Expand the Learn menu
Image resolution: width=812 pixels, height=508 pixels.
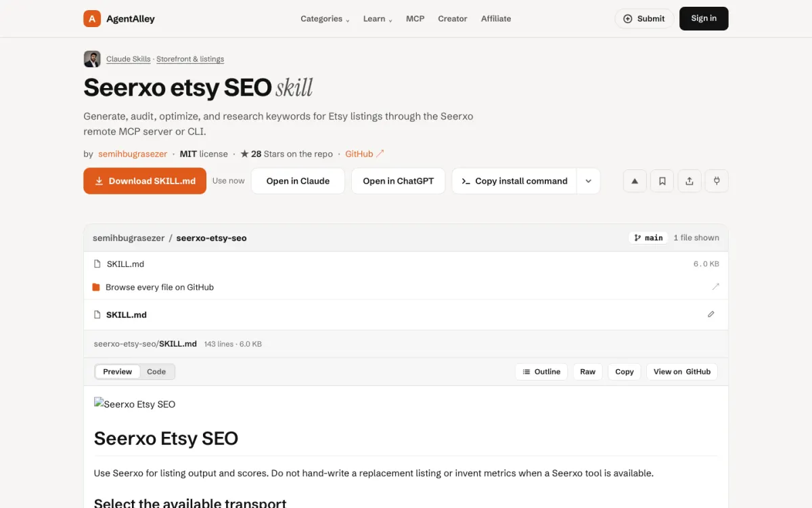pos(378,19)
